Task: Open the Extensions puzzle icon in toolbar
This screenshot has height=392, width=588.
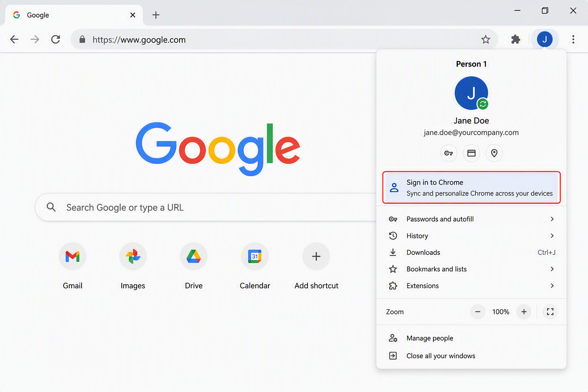Action: 516,39
